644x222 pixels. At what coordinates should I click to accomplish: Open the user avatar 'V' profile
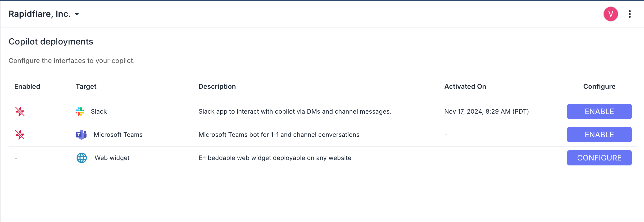[x=610, y=14]
